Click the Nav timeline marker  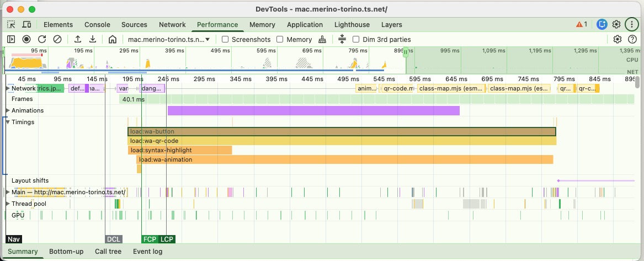click(x=14, y=239)
